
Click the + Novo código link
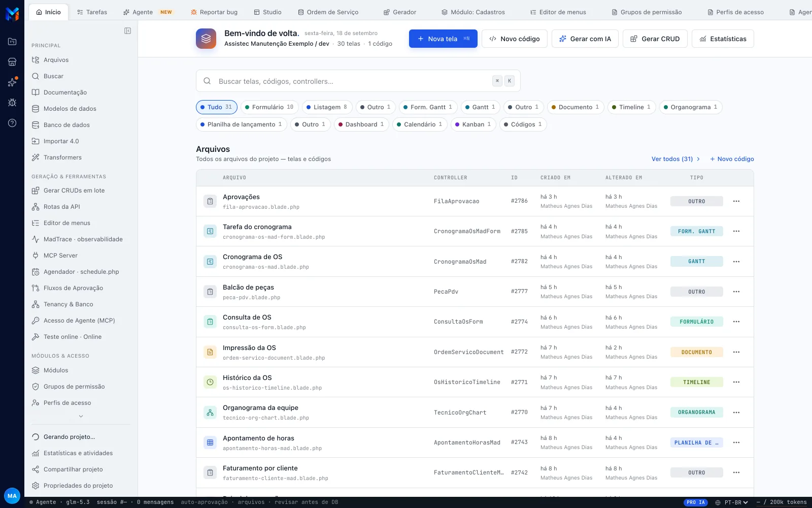click(732, 159)
